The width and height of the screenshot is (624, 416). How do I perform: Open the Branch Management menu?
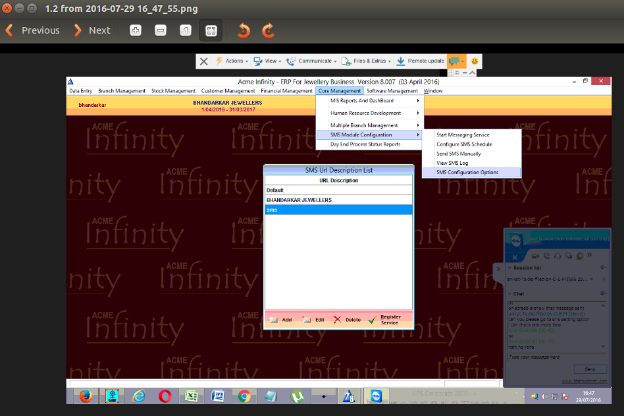point(122,91)
